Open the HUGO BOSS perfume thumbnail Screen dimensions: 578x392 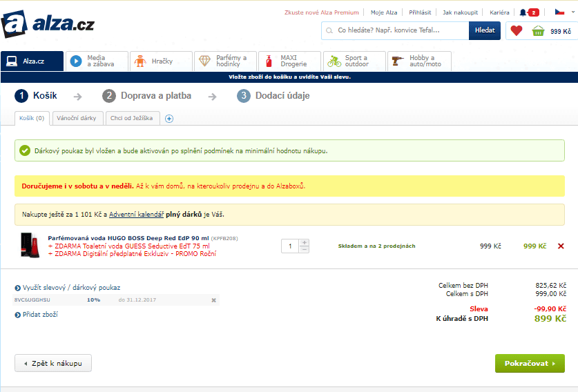[x=31, y=245]
